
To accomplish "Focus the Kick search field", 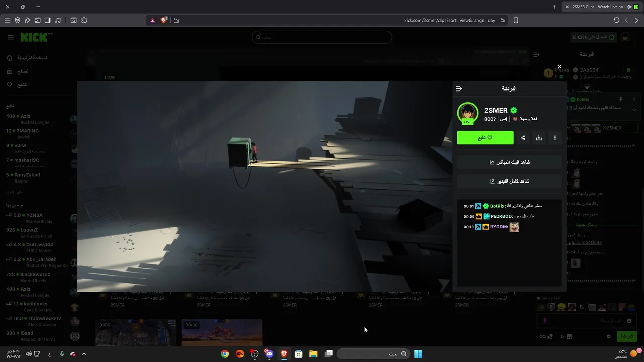I will pos(322,37).
